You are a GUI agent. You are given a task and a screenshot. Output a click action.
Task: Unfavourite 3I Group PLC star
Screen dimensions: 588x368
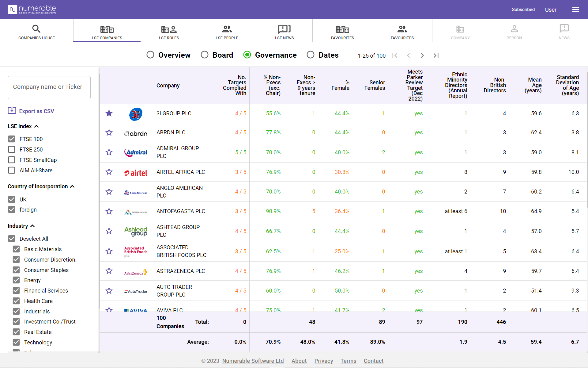pos(109,113)
